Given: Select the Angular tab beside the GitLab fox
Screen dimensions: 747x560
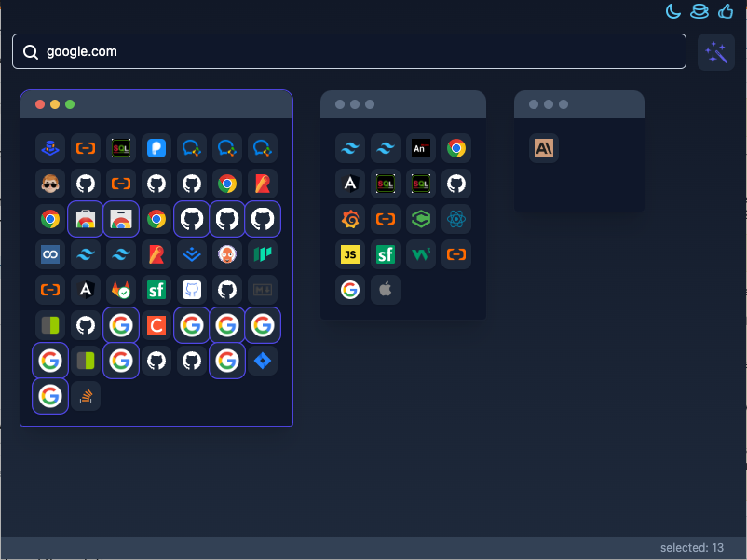Looking at the screenshot, I should tap(86, 290).
